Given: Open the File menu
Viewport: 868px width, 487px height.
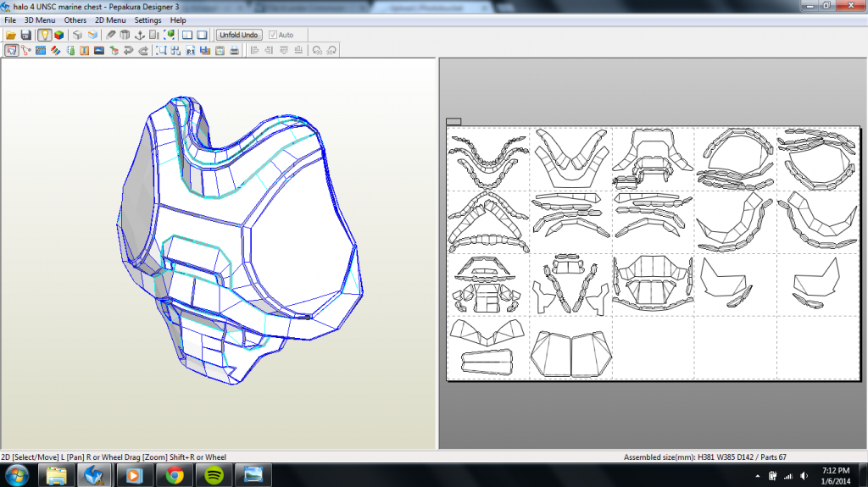Looking at the screenshot, I should pyautogui.click(x=10, y=20).
